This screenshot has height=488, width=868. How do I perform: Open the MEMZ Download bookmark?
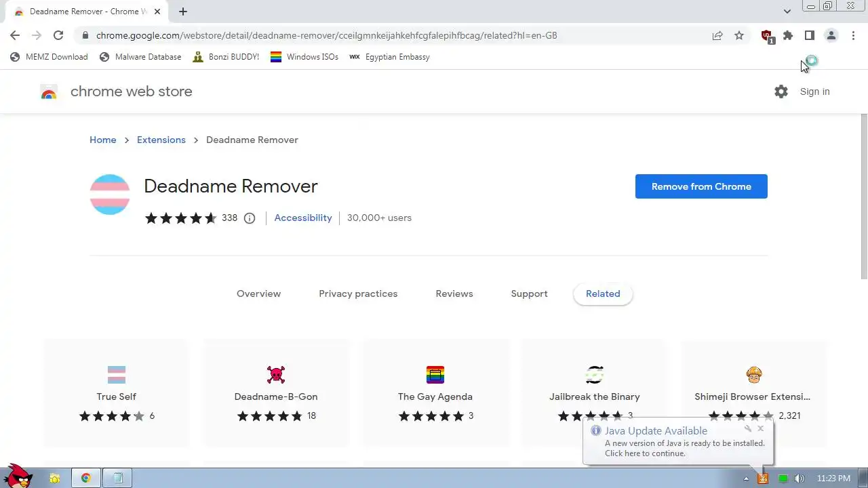(x=50, y=57)
